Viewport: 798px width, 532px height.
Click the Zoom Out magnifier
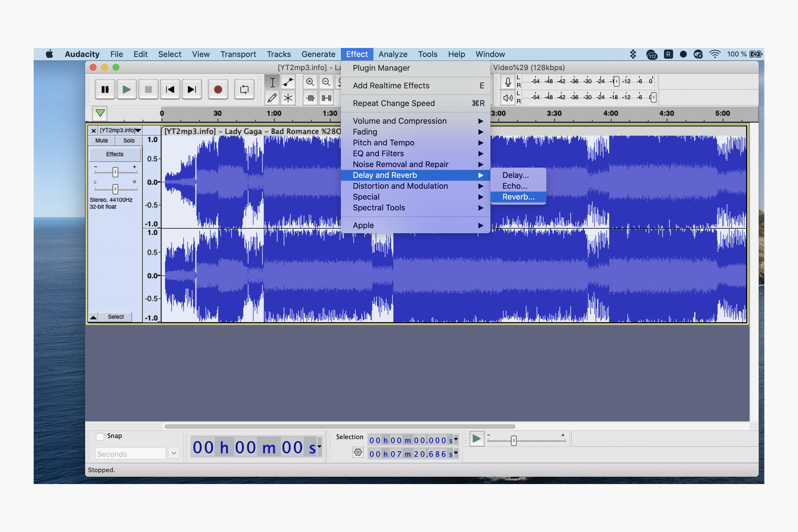pyautogui.click(x=326, y=82)
